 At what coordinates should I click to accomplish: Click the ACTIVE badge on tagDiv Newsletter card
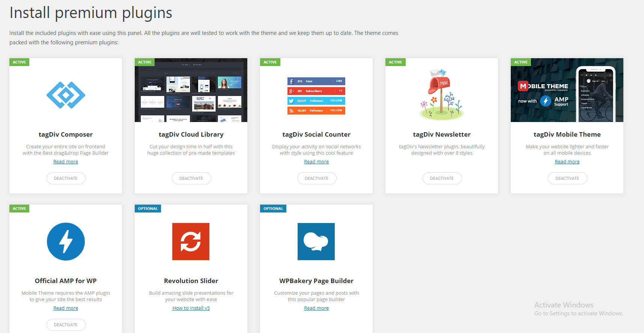click(x=396, y=62)
